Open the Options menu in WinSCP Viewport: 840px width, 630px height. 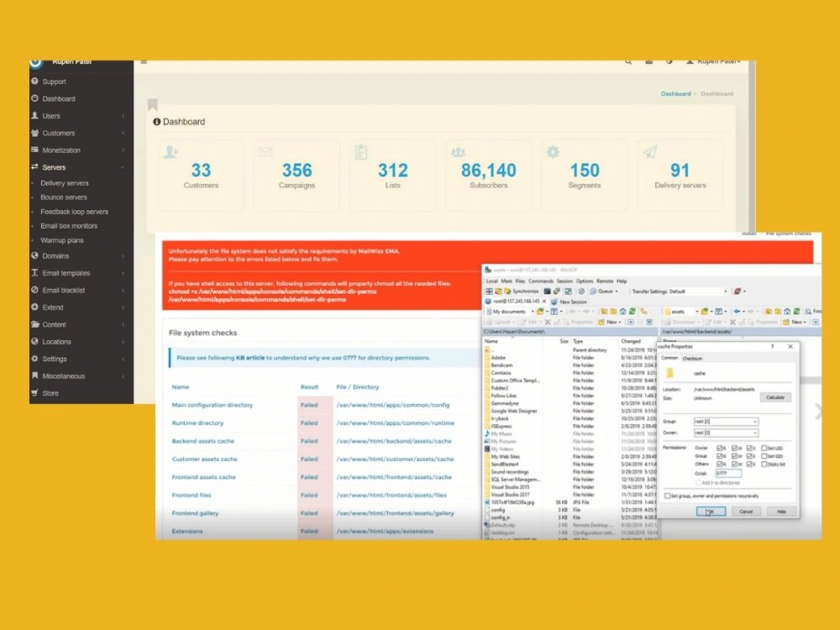pyautogui.click(x=585, y=281)
